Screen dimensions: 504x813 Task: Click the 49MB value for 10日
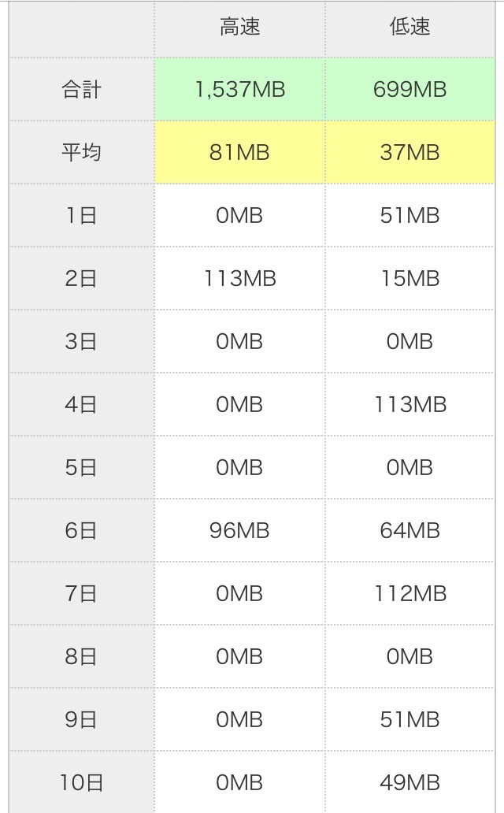[x=409, y=782]
